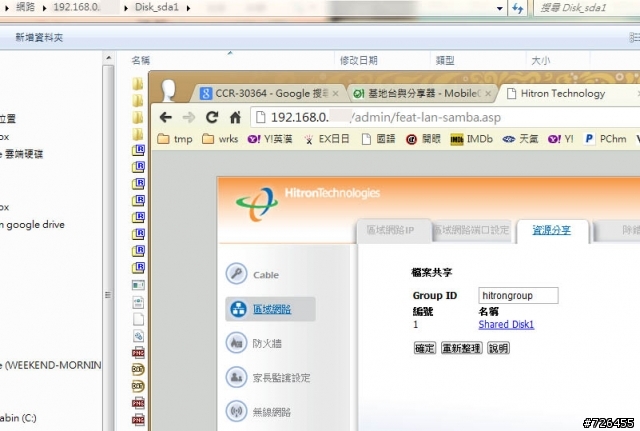Open the Y!英漢 bookmark

(270, 139)
